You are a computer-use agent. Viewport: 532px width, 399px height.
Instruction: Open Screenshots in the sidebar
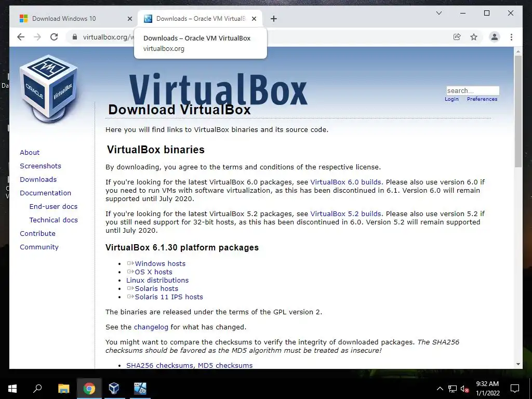click(41, 166)
